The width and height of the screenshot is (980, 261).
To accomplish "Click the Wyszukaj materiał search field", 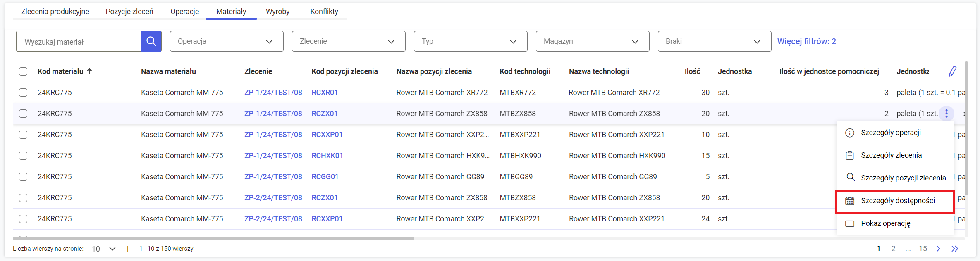I will (x=79, y=42).
